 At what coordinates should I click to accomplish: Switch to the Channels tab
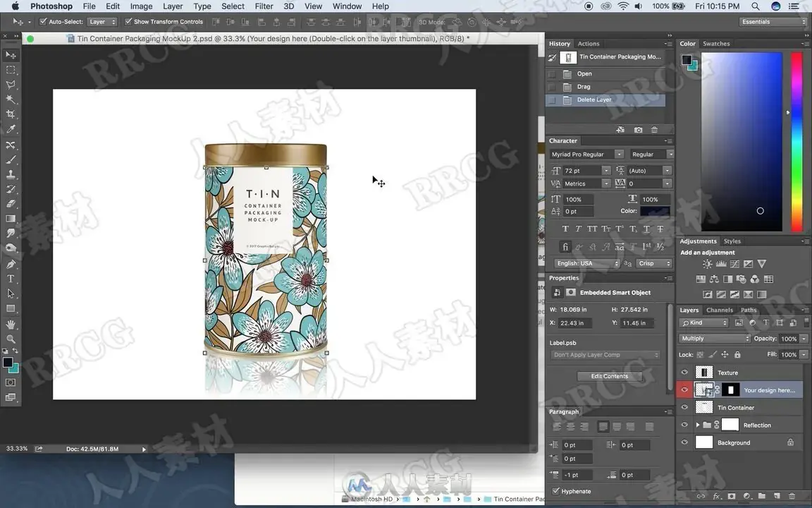pos(719,310)
